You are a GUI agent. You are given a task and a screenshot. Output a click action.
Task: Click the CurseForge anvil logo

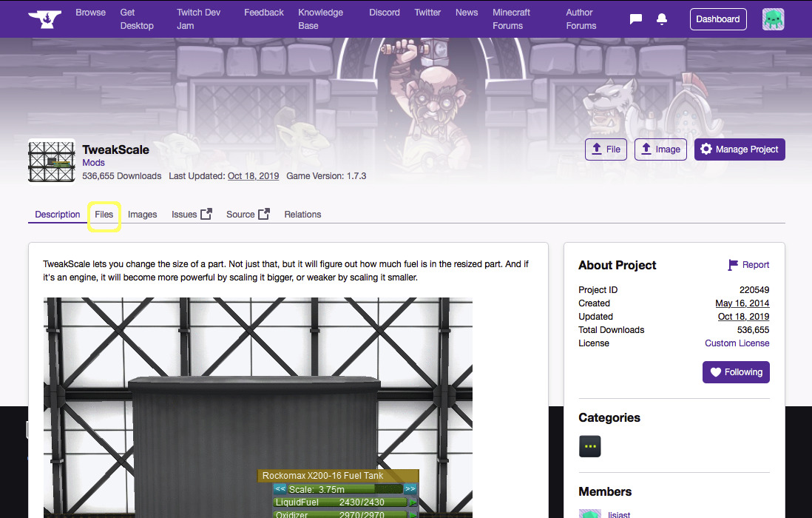(44, 18)
